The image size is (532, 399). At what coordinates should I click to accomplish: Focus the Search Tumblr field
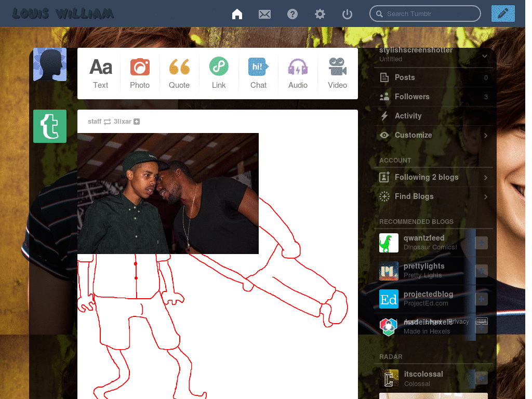[425, 14]
